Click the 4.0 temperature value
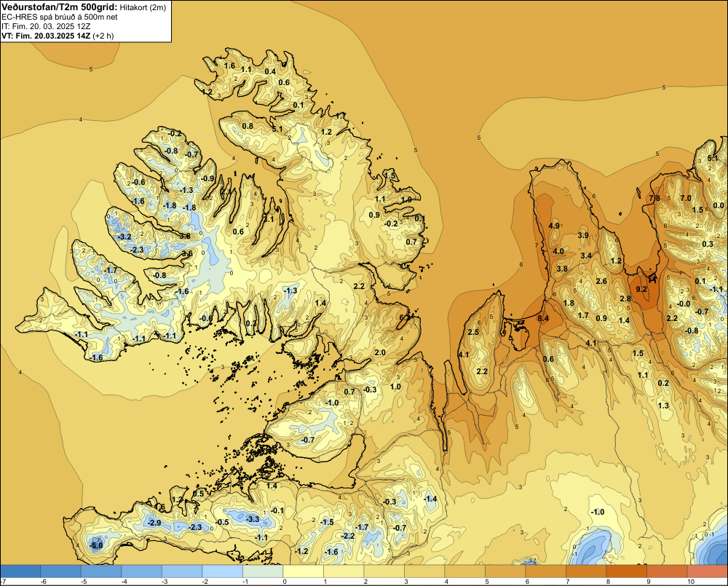The width and height of the screenshot is (728, 586). click(x=558, y=251)
